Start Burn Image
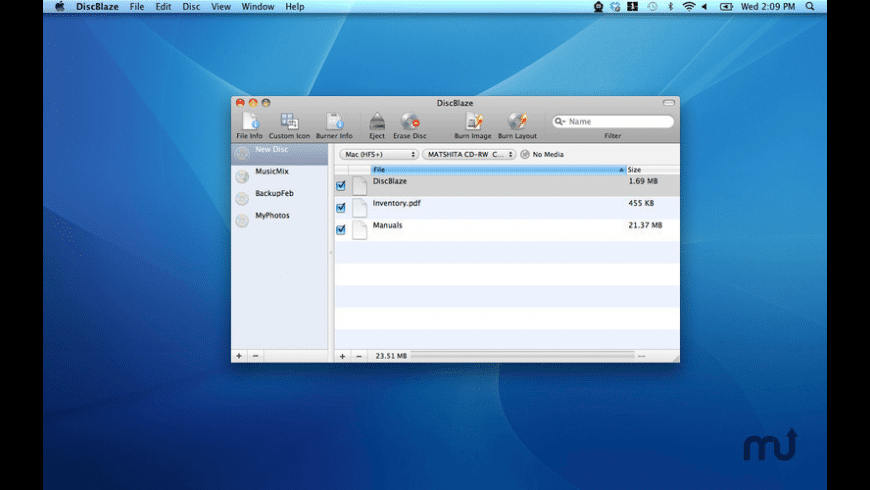870x490 pixels. [473, 126]
